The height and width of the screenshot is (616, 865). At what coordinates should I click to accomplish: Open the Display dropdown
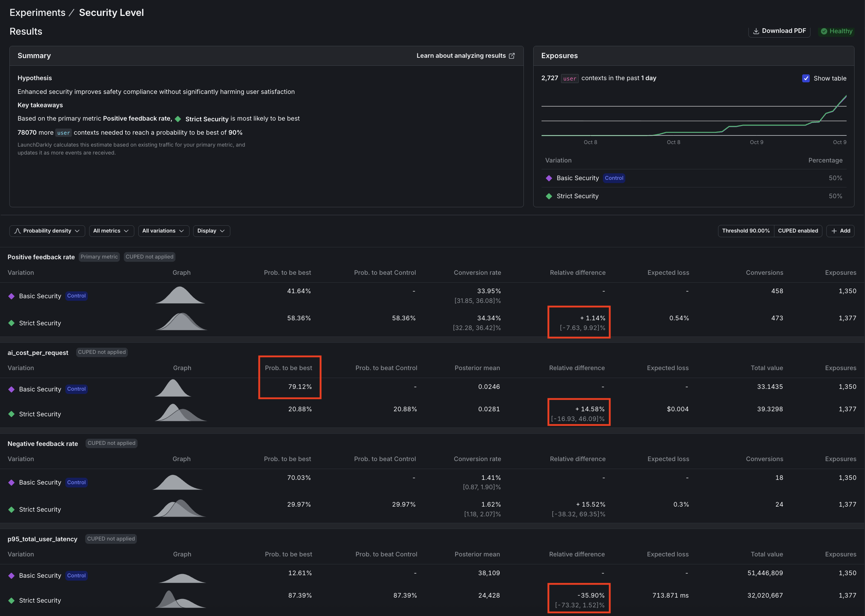coord(211,231)
